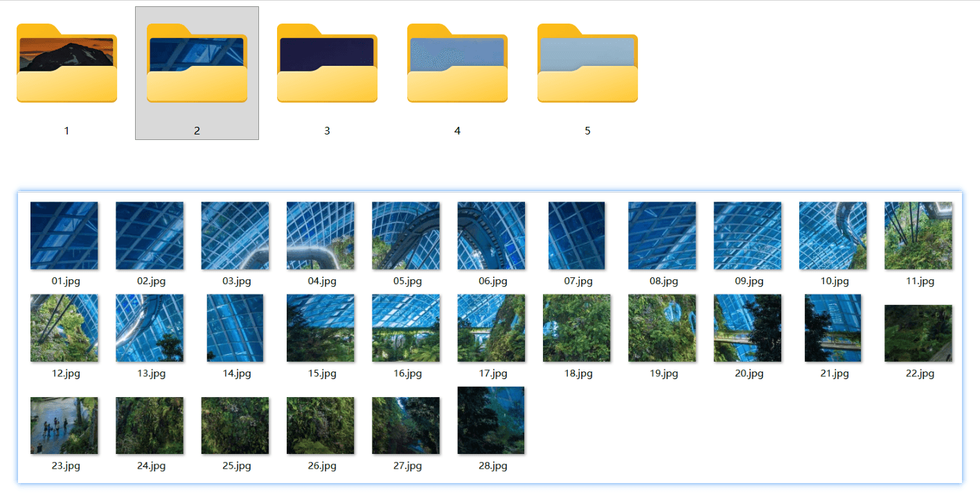Click the 09.jpg filename label

pos(747,281)
